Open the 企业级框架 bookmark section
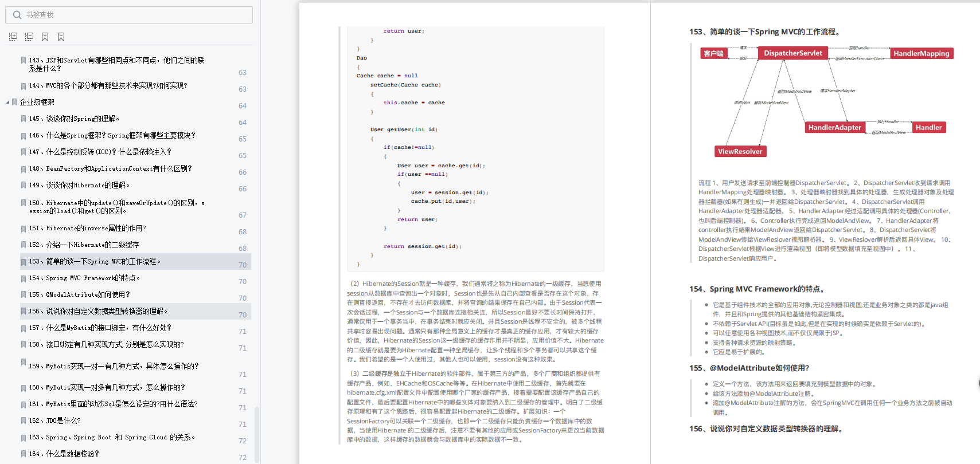 click(37, 102)
